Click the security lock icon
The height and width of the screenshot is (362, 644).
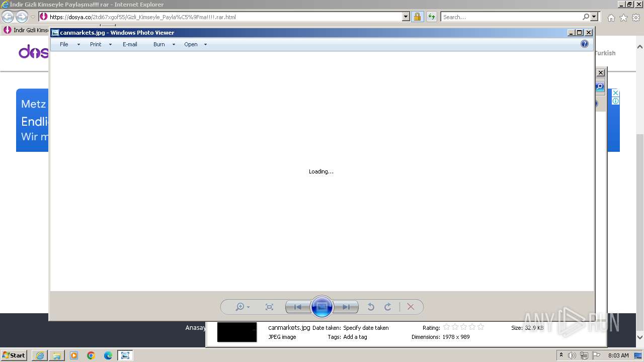pos(417,17)
